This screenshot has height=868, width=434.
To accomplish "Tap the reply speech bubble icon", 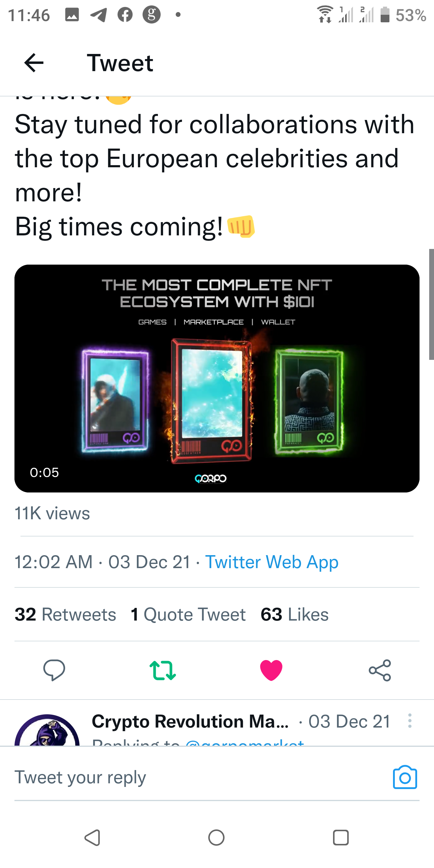I will 54,670.
